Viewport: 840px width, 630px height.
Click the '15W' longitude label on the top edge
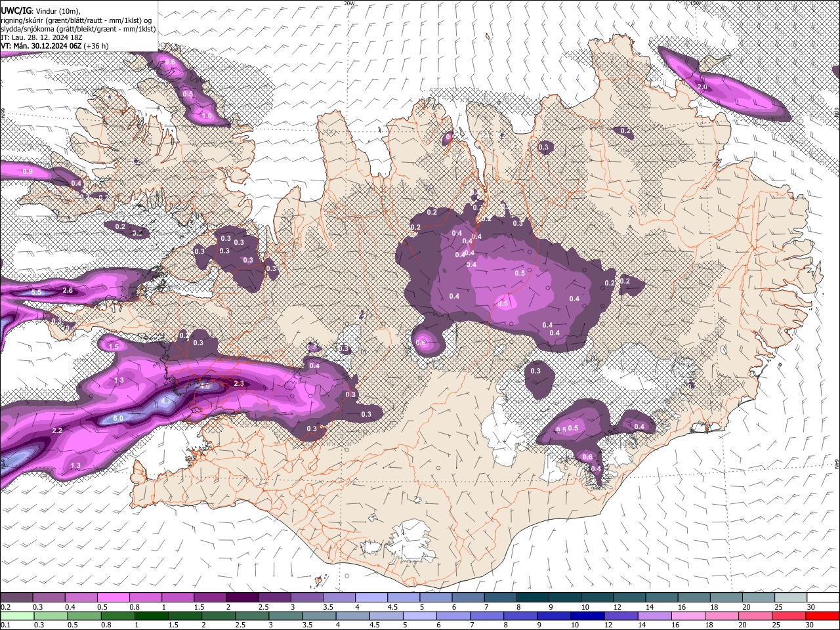696,3
